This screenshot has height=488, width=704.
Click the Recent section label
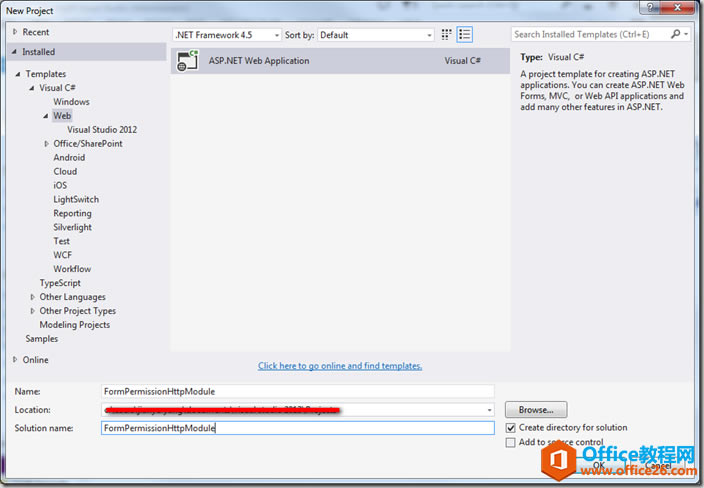(36, 32)
